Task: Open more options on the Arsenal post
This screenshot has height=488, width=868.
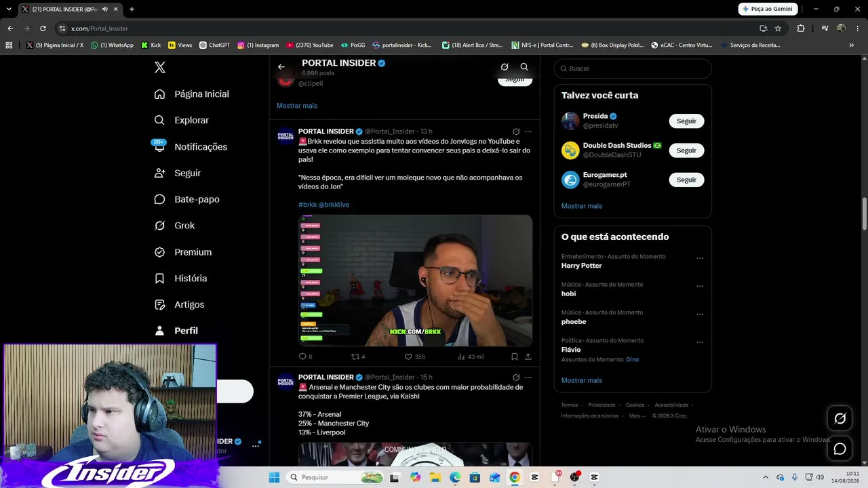Action: pos(528,378)
